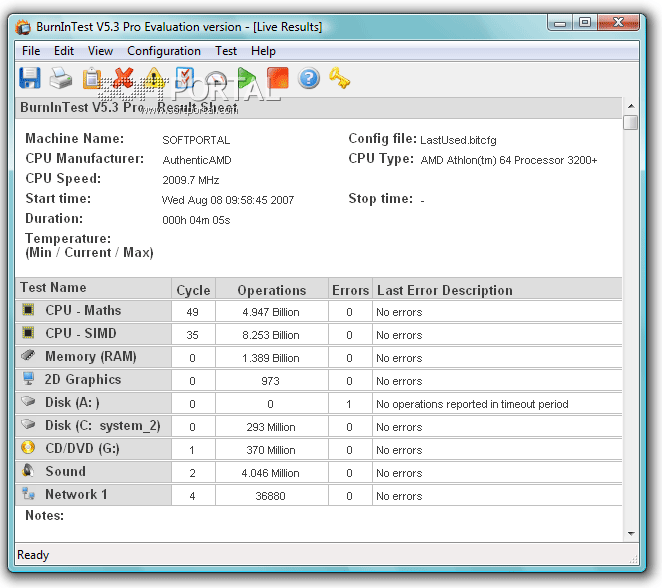The image size is (662, 588).
Task: Click the 1.389 Billion operations value
Action: 271,358
